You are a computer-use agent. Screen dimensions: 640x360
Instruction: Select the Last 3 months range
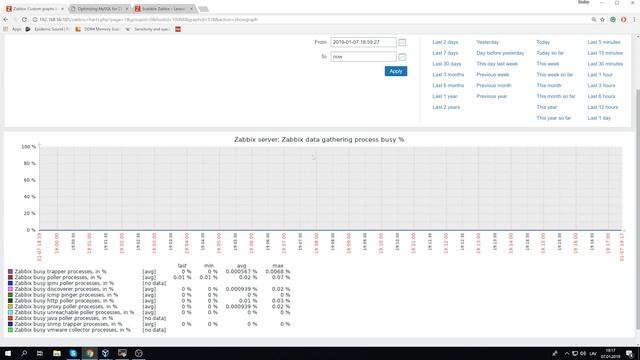point(448,75)
